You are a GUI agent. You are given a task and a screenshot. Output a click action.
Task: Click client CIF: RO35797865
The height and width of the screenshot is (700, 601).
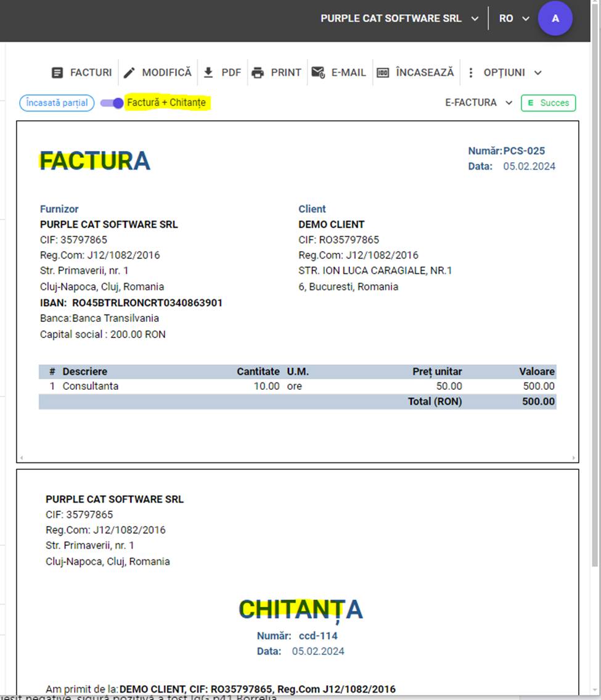pos(338,240)
